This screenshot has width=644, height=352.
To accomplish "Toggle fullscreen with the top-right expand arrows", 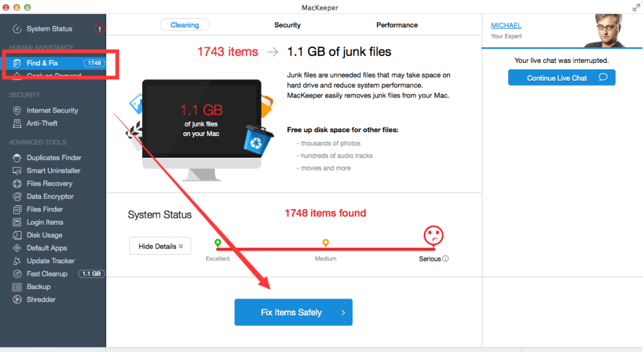I will pyautogui.click(x=636, y=7).
